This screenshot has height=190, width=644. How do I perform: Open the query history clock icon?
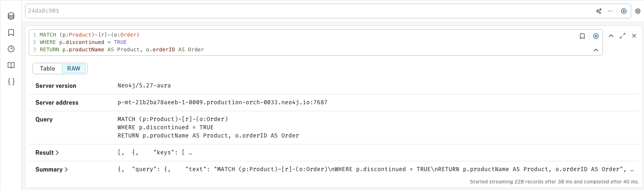[x=11, y=49]
